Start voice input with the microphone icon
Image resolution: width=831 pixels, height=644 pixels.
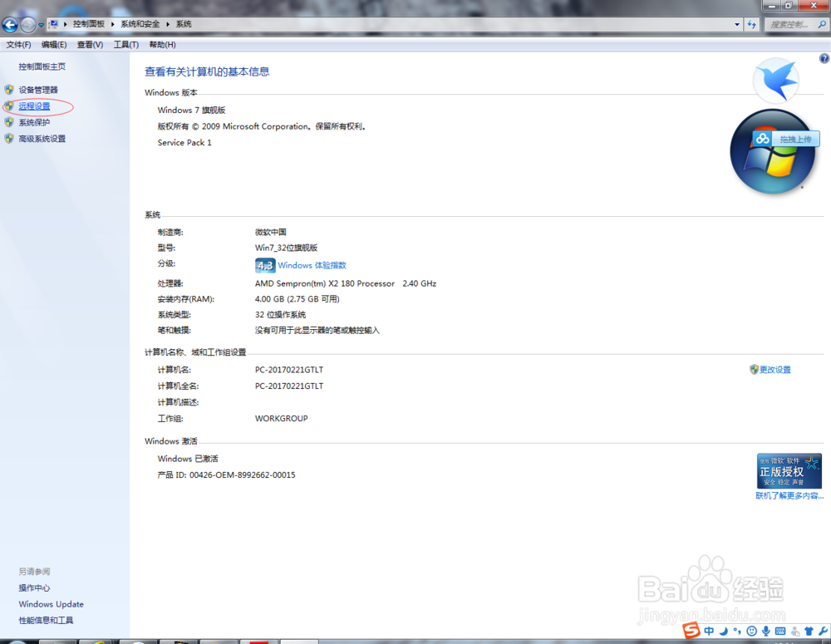click(766, 631)
